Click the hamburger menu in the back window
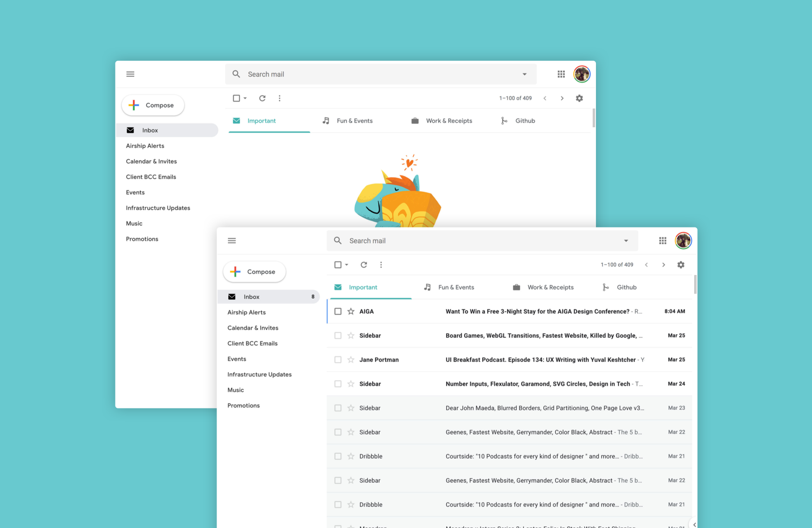Image resolution: width=812 pixels, height=528 pixels. pos(130,74)
